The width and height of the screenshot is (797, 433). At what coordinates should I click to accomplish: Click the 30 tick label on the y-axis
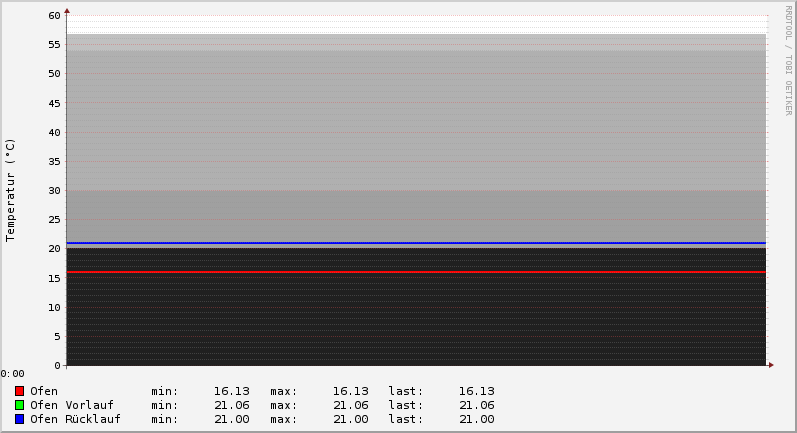[55, 191]
